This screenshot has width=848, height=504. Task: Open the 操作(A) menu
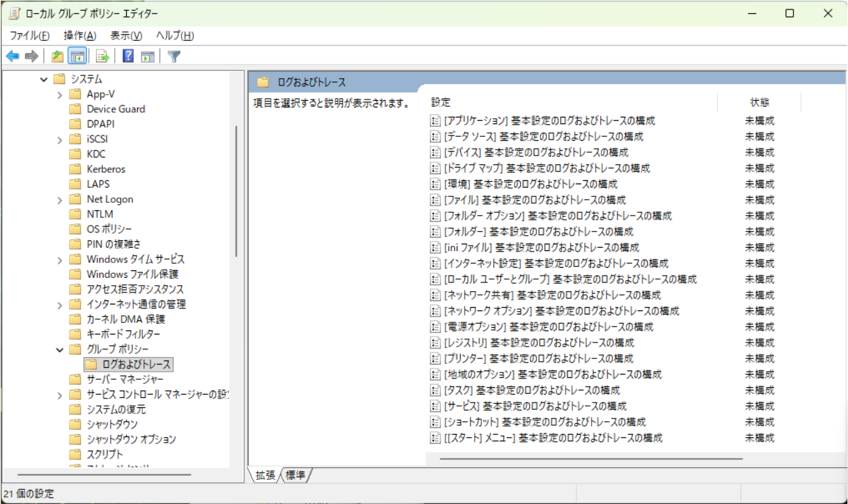pyautogui.click(x=79, y=35)
